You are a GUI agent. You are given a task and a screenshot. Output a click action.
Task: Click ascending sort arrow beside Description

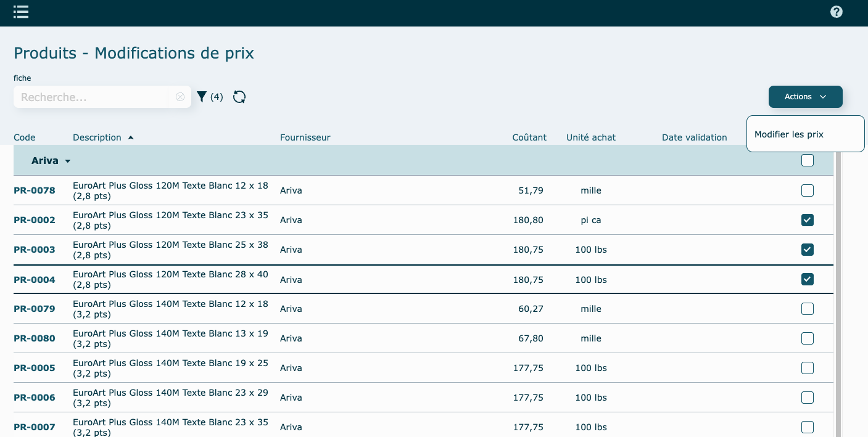[131, 137]
